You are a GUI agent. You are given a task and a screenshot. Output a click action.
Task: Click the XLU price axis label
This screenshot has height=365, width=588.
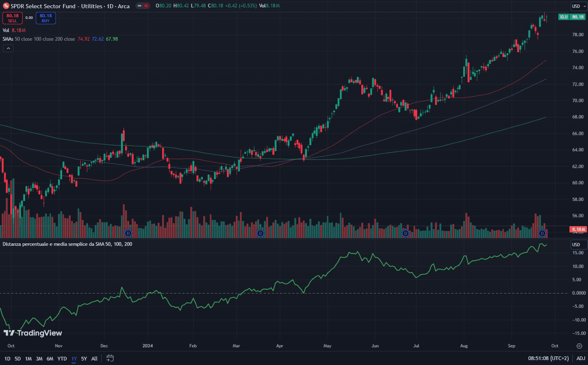[x=564, y=17]
